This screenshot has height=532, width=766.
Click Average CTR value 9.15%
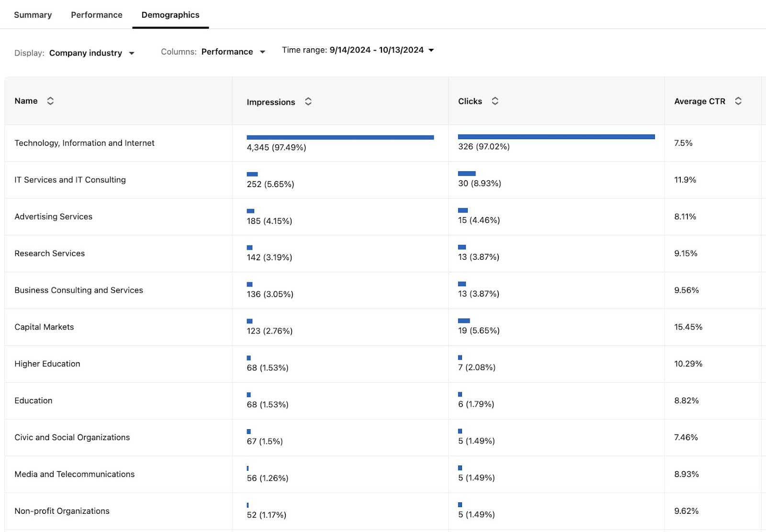tap(686, 254)
